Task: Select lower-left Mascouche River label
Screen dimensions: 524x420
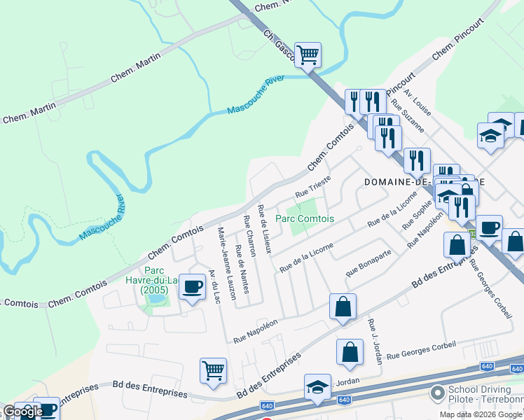Action: (102, 217)
